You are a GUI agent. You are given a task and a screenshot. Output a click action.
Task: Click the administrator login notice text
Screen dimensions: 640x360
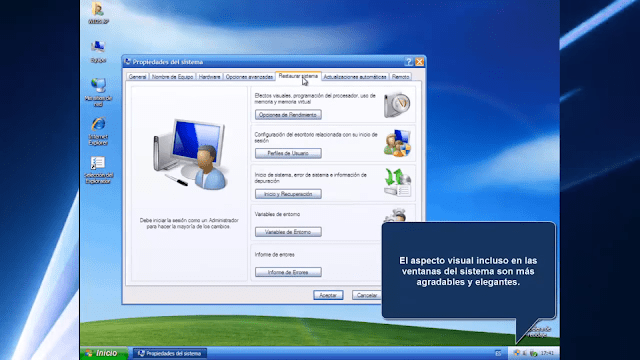point(189,223)
